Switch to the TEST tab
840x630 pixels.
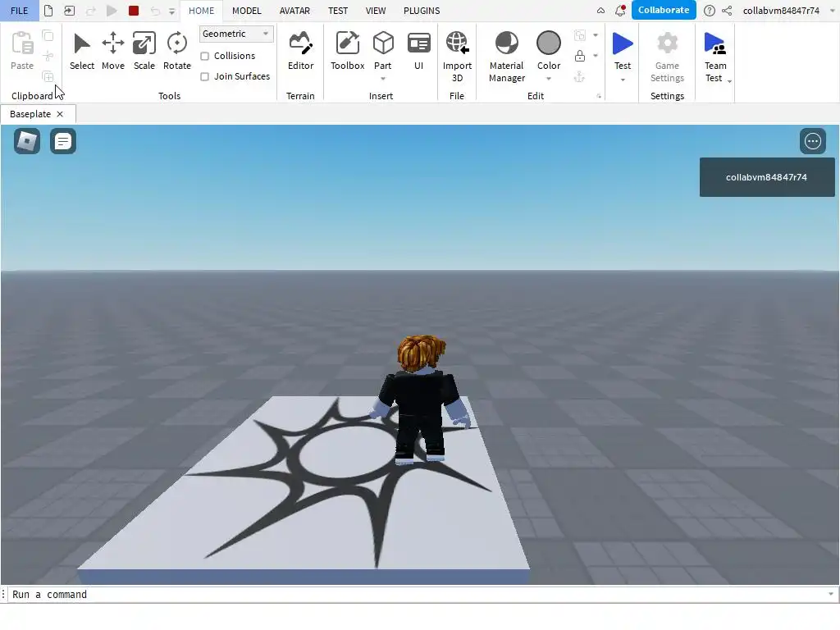click(338, 11)
